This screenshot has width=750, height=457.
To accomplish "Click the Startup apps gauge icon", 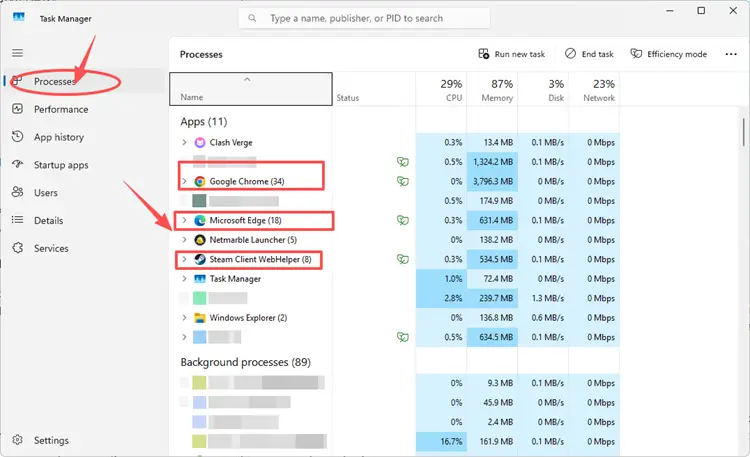I will pyautogui.click(x=18, y=165).
